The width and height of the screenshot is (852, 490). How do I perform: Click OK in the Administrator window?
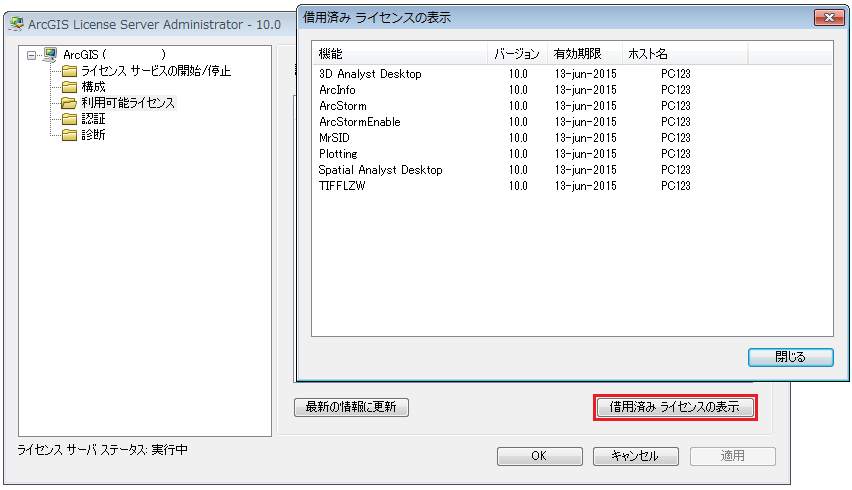[x=540, y=456]
